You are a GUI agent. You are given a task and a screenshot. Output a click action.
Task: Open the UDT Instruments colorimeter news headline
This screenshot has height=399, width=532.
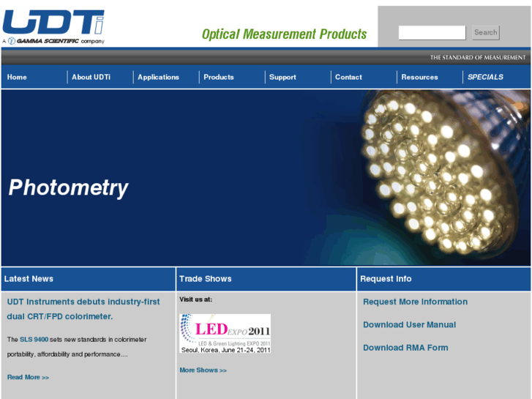tap(83, 309)
